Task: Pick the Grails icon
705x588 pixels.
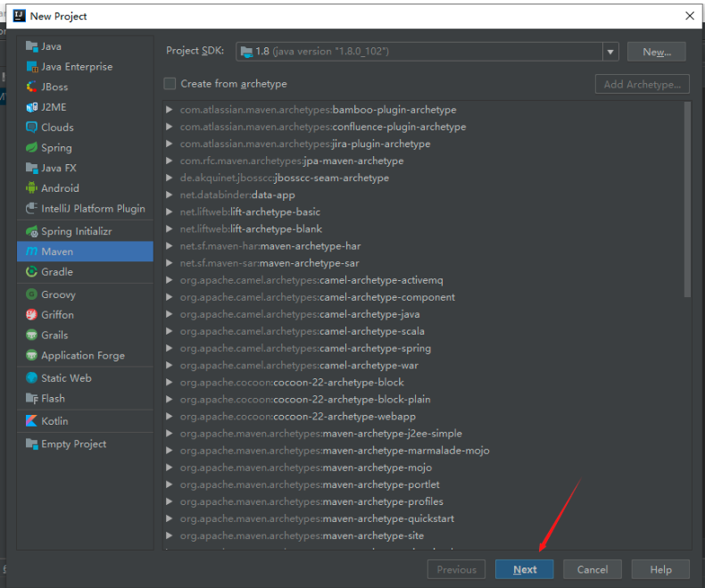Action: (31, 335)
